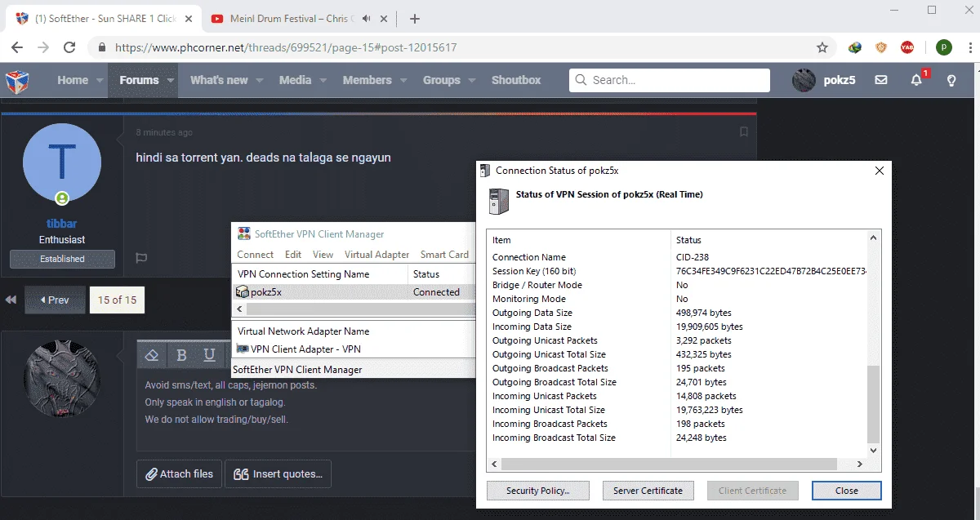Screen dimensions: 980x520
Task: Expand the Forums nav dropdown arrow
Action: (171, 81)
